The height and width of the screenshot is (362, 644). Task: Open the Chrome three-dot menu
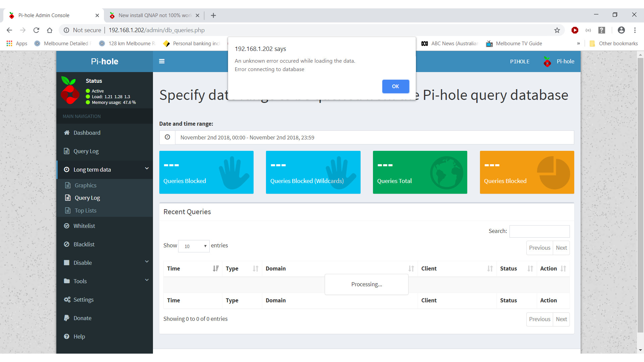635,30
